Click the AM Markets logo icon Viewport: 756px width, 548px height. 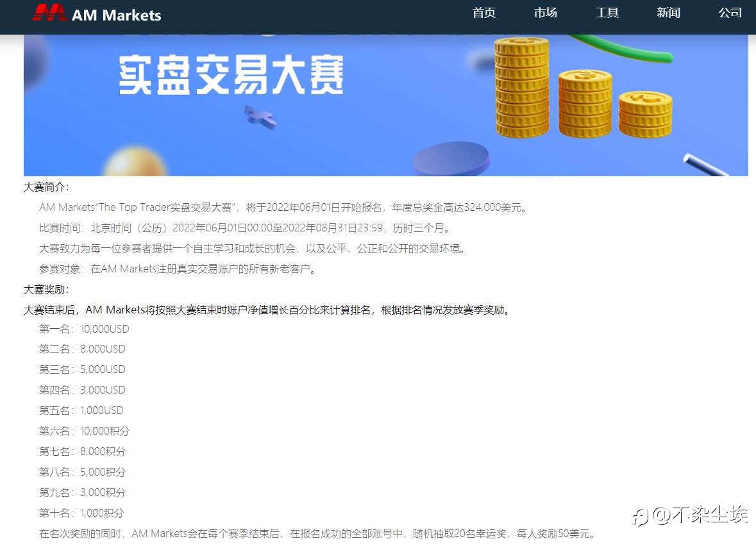click(49, 13)
